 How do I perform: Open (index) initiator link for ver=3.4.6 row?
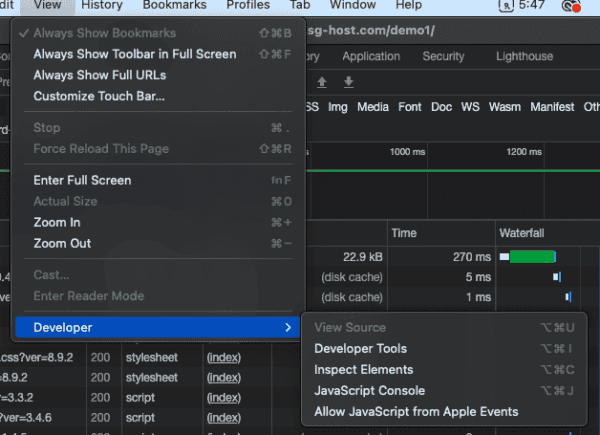click(x=224, y=418)
